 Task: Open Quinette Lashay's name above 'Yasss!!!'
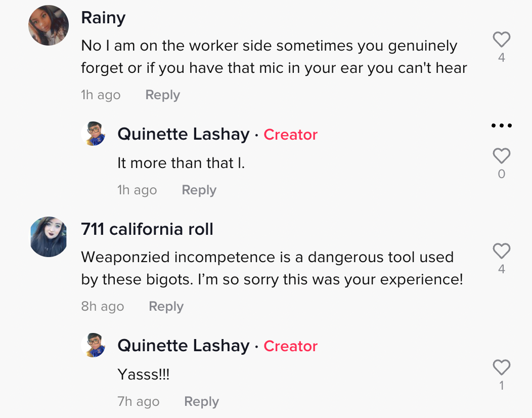tap(183, 346)
